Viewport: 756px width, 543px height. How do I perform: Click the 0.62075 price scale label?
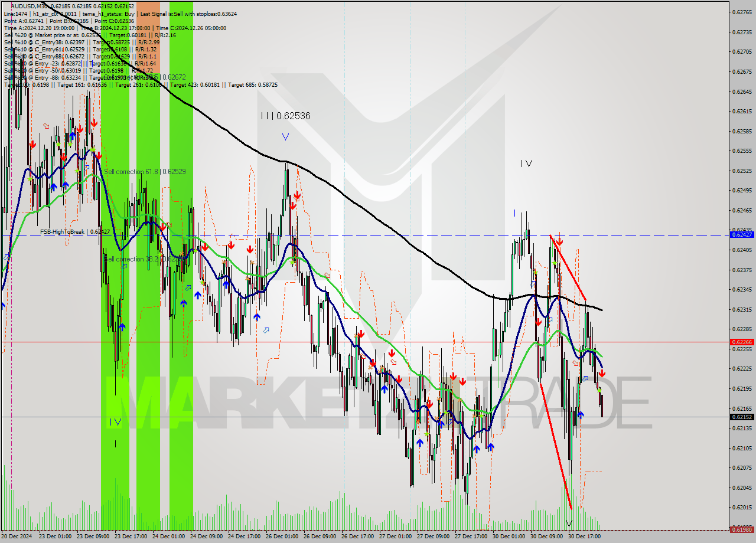[742, 467]
